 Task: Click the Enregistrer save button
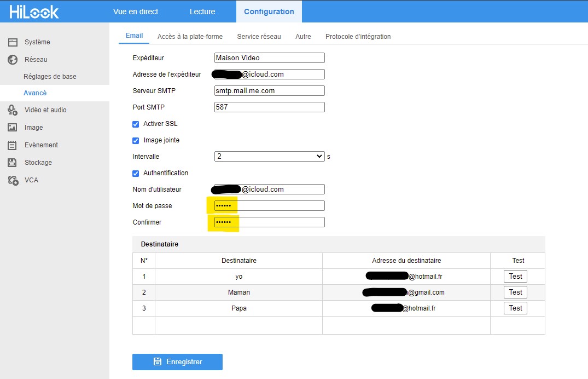[177, 361]
